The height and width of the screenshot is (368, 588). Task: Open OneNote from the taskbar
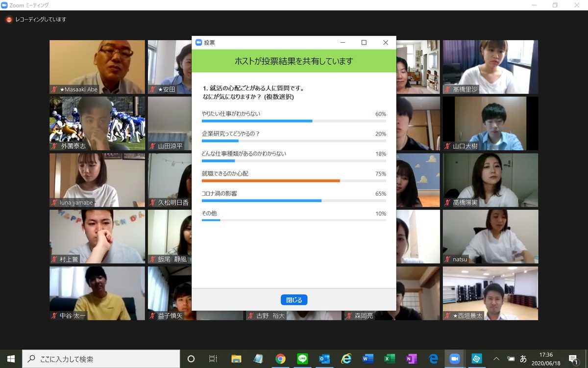(x=411, y=359)
